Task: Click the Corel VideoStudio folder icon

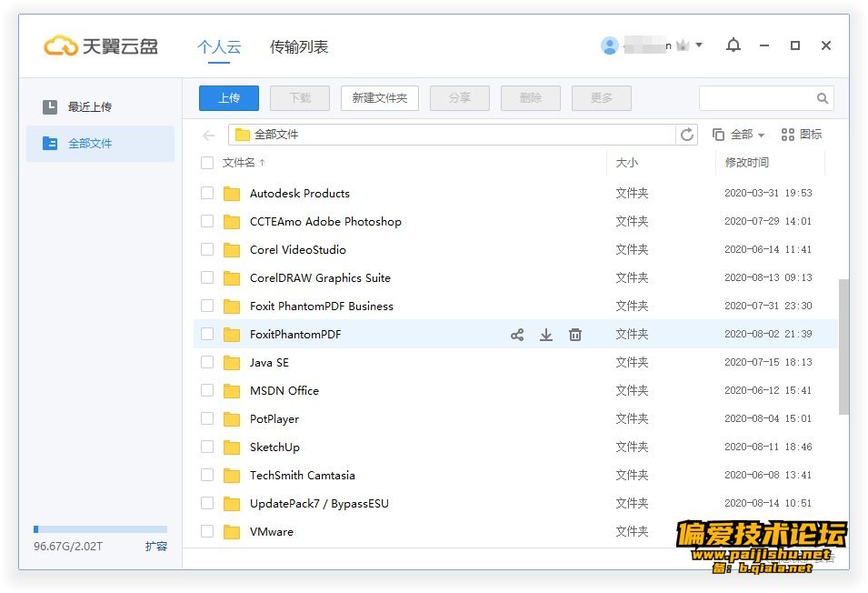Action: click(232, 250)
